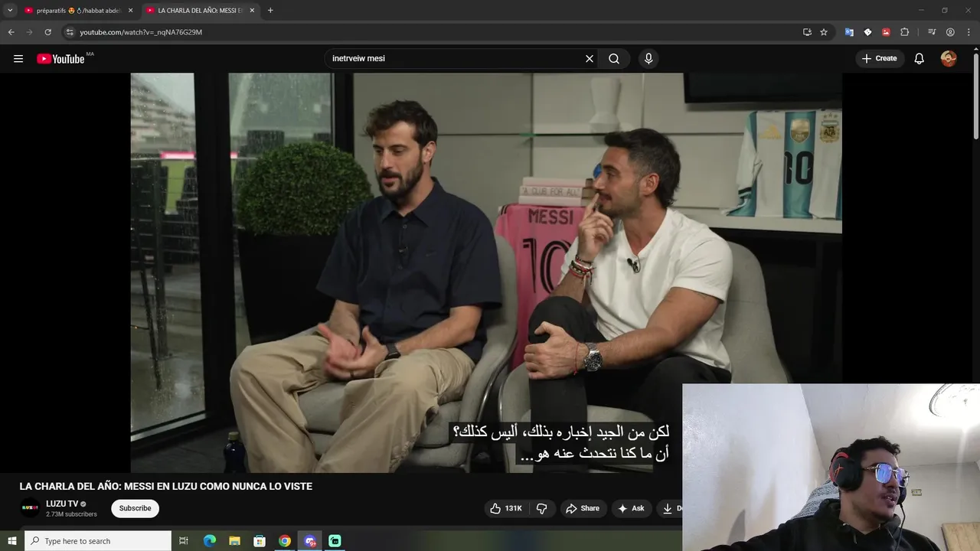The image size is (980, 551).
Task: Open the red image extension icon
Action: pos(886,32)
